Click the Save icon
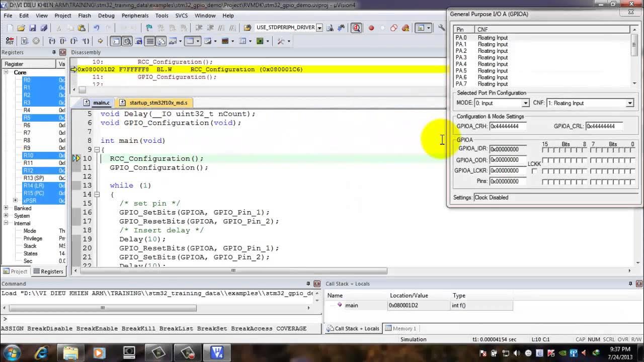Viewport: 644px width, 362px height. pos(32,28)
